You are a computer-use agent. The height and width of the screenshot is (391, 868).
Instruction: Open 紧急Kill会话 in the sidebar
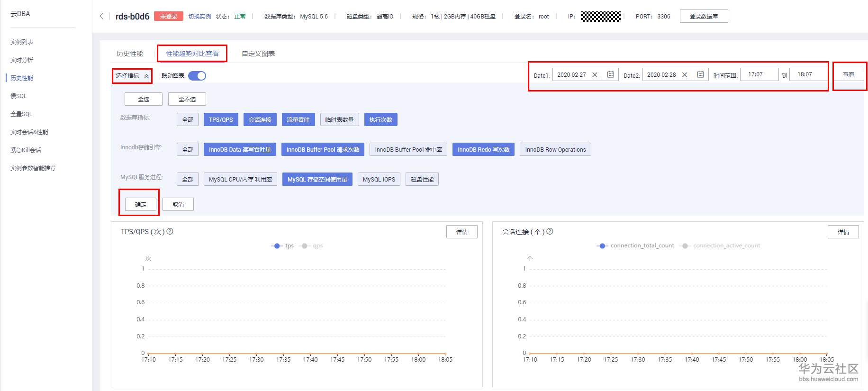[x=26, y=150]
